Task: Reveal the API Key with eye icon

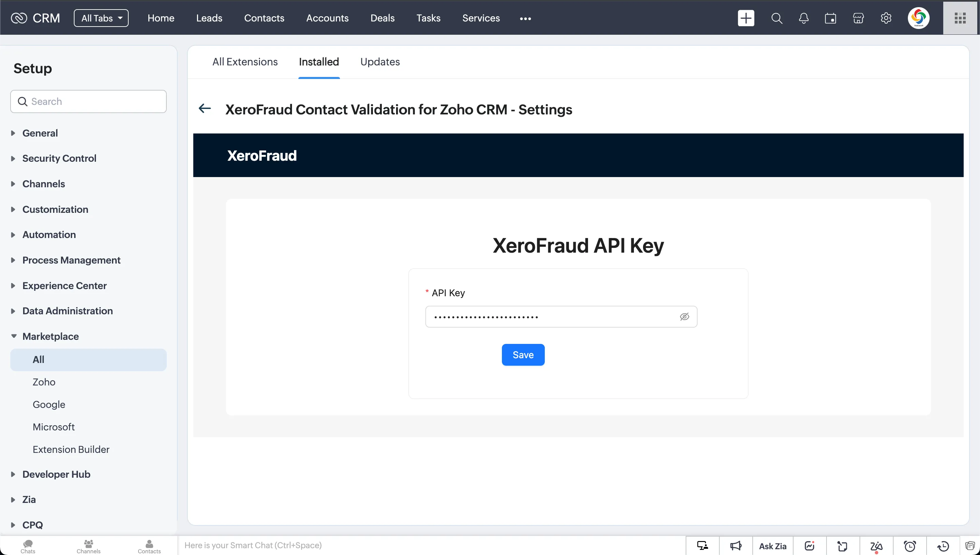Action: (x=684, y=316)
